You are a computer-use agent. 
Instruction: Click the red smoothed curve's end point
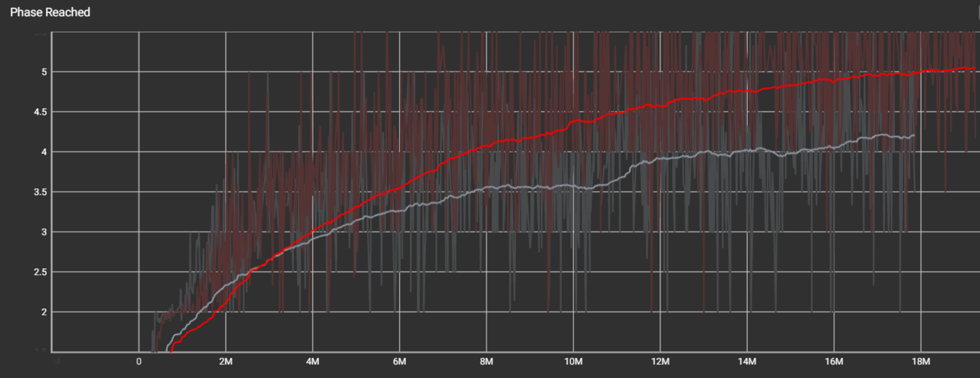pos(974,68)
